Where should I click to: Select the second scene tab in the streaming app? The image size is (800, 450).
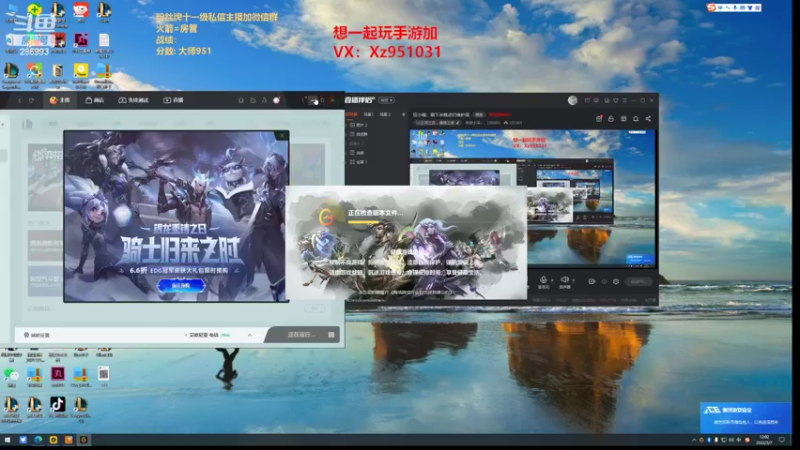point(368,114)
